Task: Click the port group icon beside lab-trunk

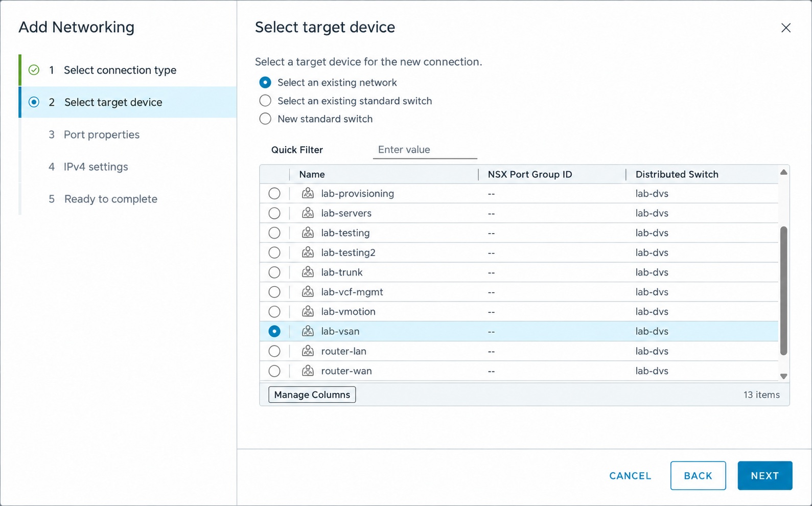Action: pyautogui.click(x=308, y=272)
